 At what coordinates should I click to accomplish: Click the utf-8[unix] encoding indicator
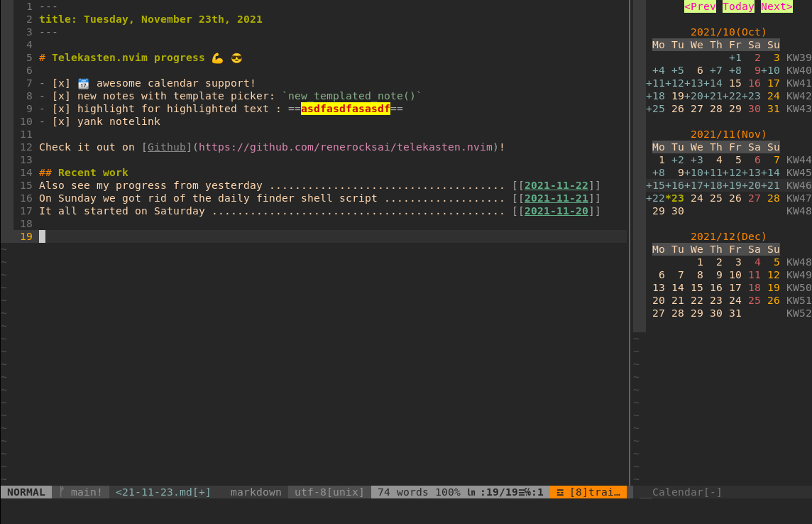click(x=329, y=492)
